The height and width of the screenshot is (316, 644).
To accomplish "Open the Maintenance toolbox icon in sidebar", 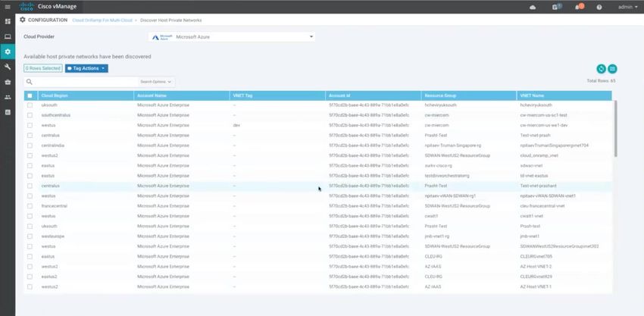I will (8, 82).
